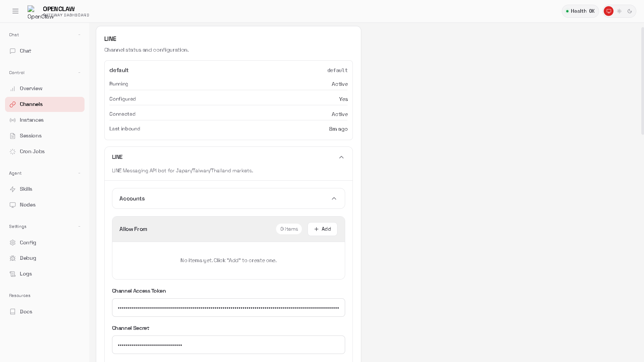Viewport: 644px width, 362px height.
Task: Click the Overview bar chart icon
Action: (x=13, y=89)
